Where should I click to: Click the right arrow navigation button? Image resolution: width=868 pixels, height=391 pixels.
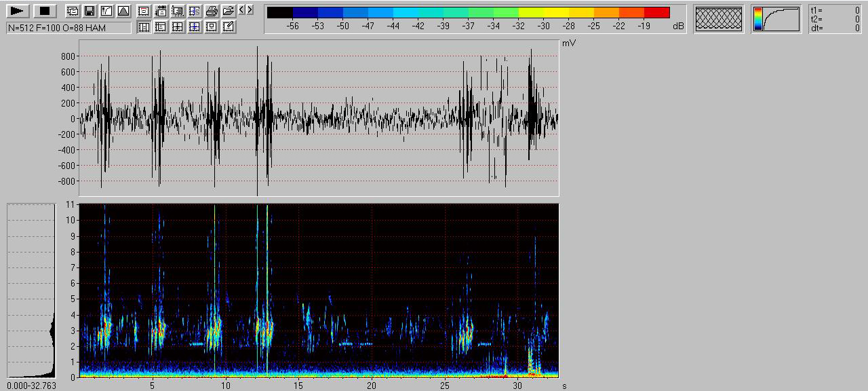[250, 10]
